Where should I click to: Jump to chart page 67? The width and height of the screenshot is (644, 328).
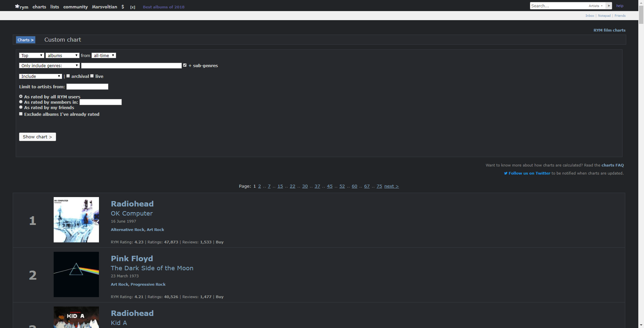[x=367, y=186]
